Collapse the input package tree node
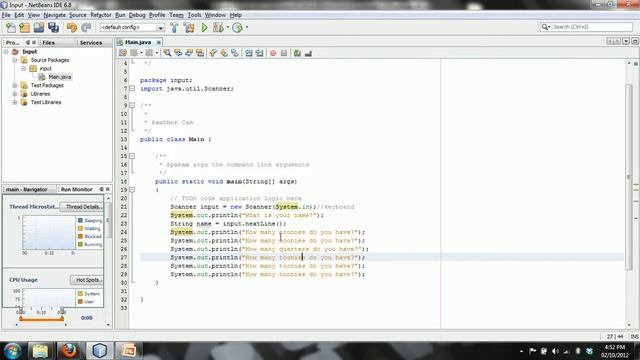Image resolution: width=640 pixels, height=360 pixels. tap(24, 69)
